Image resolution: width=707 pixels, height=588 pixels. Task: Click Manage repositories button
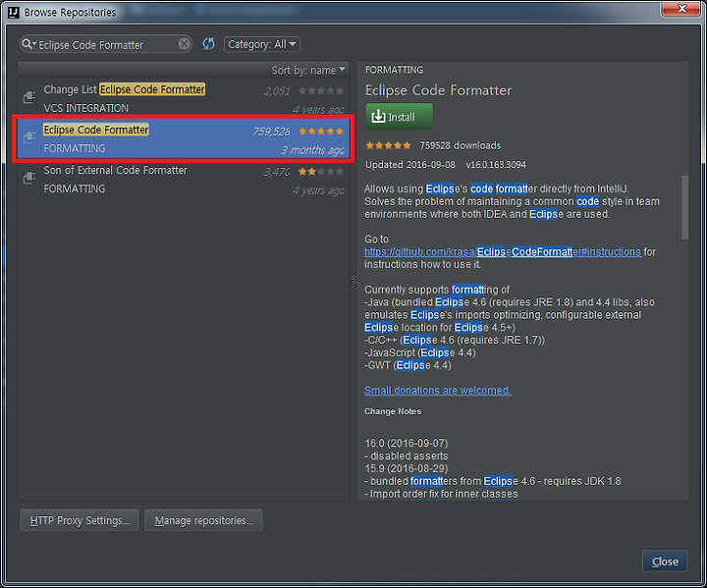tap(204, 520)
